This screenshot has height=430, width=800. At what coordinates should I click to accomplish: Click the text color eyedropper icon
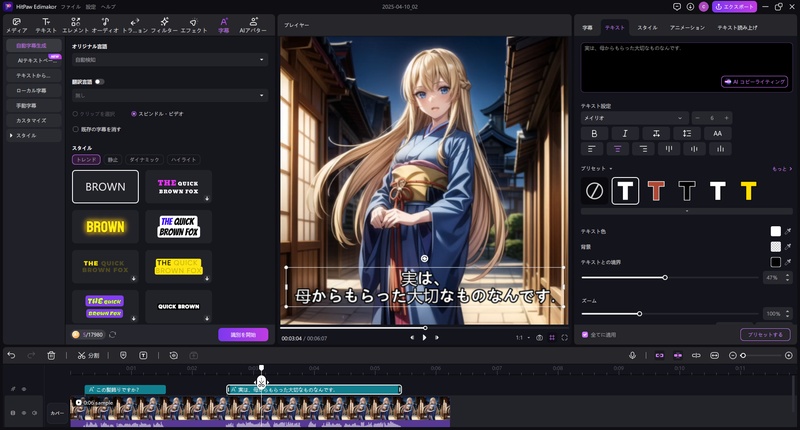pos(788,231)
